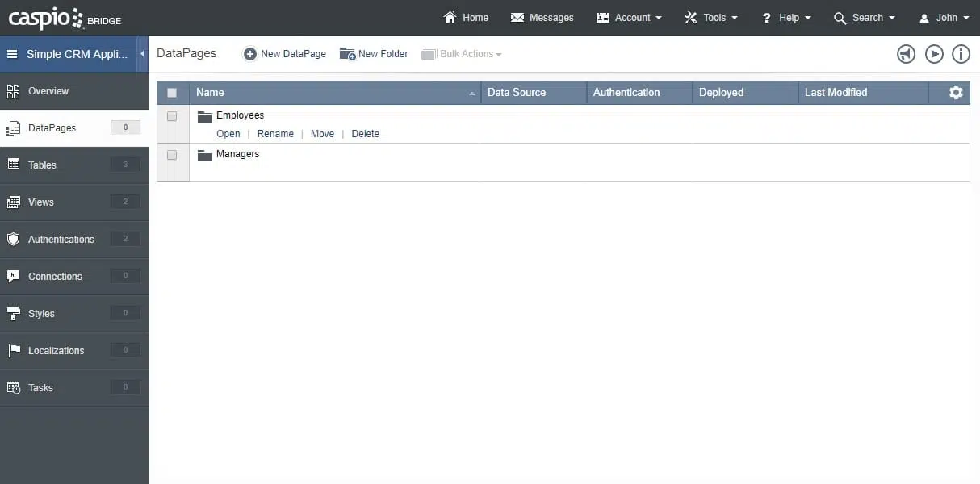This screenshot has width=980, height=484.
Task: Click the New DataPage button
Action: coord(285,54)
